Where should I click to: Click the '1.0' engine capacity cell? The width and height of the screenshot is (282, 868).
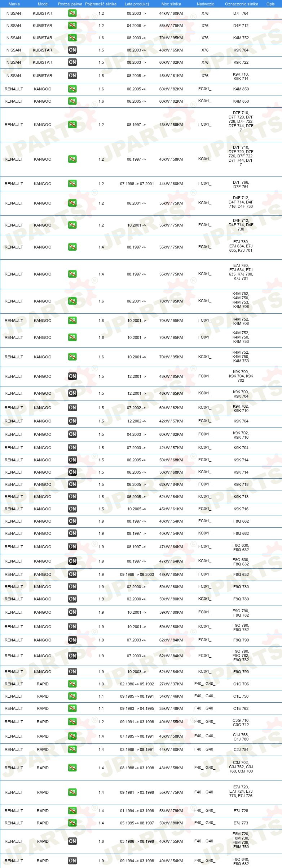[101, 684]
